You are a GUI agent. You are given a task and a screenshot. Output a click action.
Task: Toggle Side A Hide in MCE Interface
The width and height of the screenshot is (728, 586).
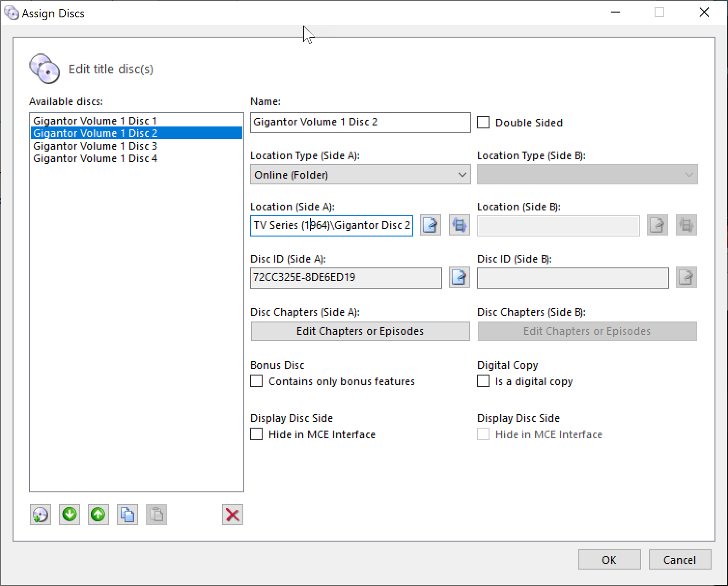click(x=256, y=434)
